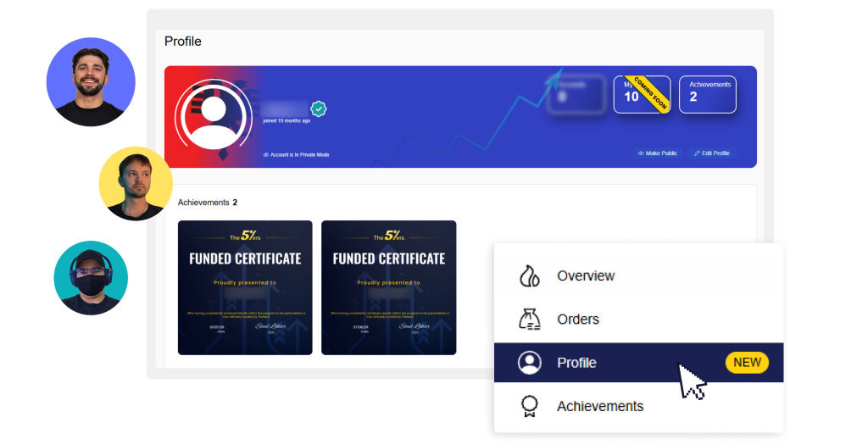
Task: Click the yellow NEW badge
Action: pyautogui.click(x=747, y=363)
